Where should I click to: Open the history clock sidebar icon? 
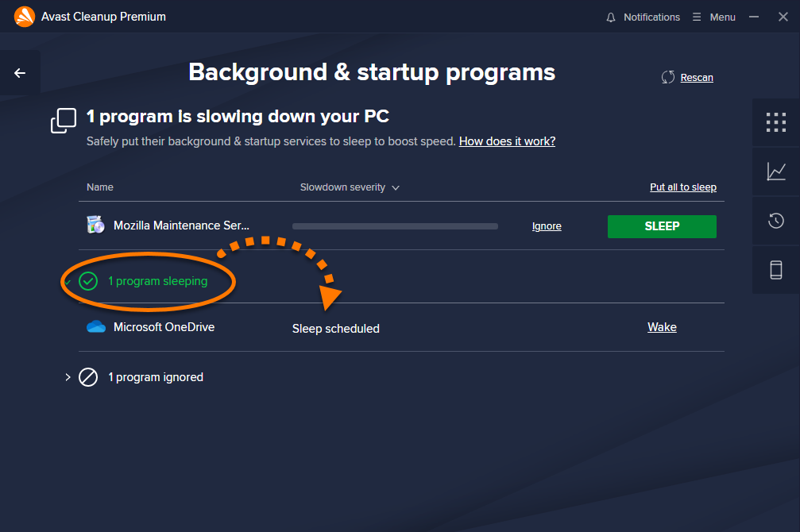tap(775, 221)
